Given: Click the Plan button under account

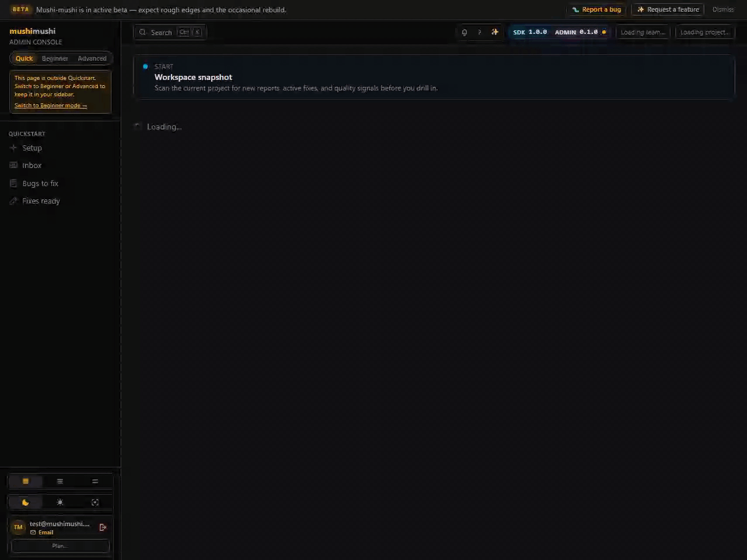Looking at the screenshot, I should pos(60,546).
